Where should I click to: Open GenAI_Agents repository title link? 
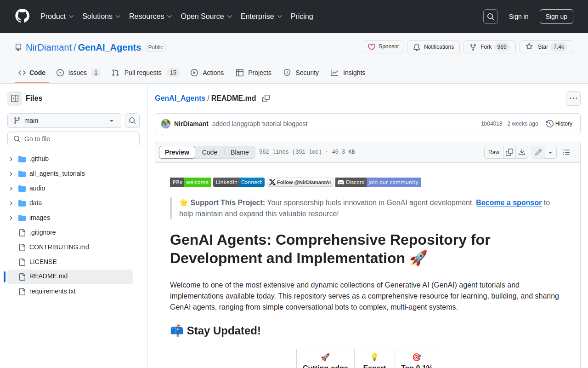point(109,47)
